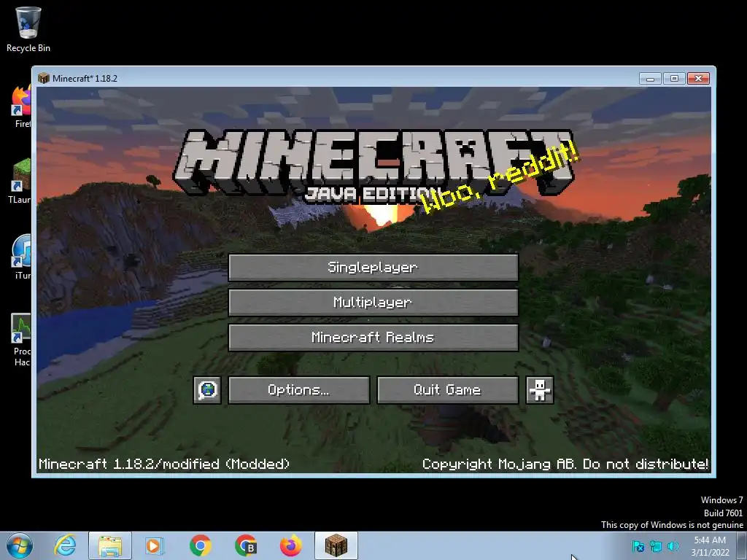Open the network tray icon
This screenshot has height=560, width=747.
[x=656, y=546]
